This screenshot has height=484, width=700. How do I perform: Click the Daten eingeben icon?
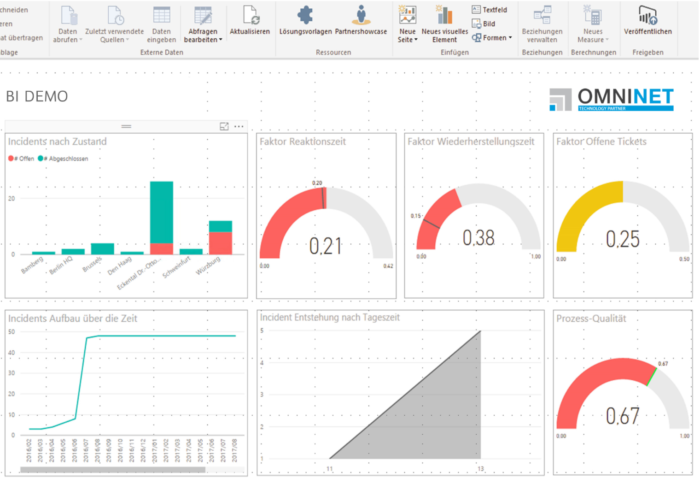pos(161,15)
